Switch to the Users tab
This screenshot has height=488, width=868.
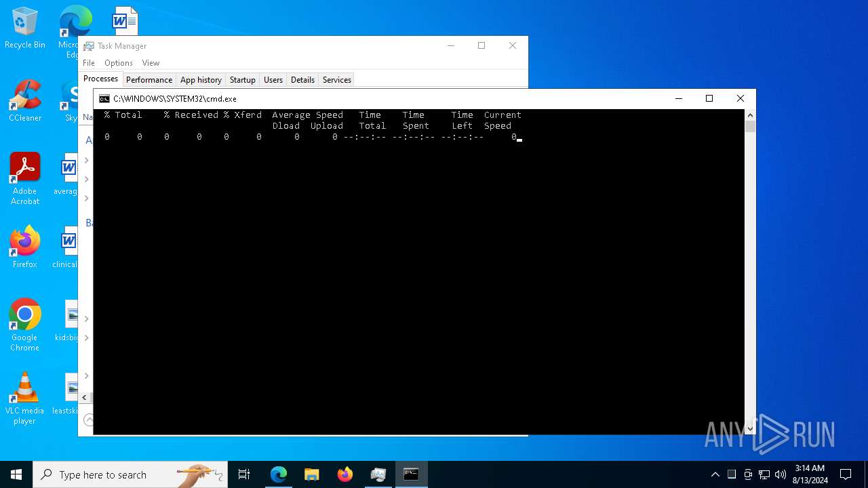tap(273, 80)
